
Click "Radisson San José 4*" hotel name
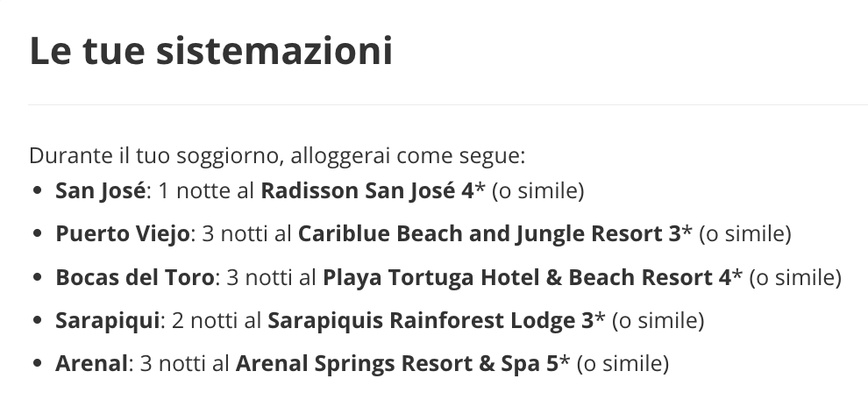tap(374, 191)
